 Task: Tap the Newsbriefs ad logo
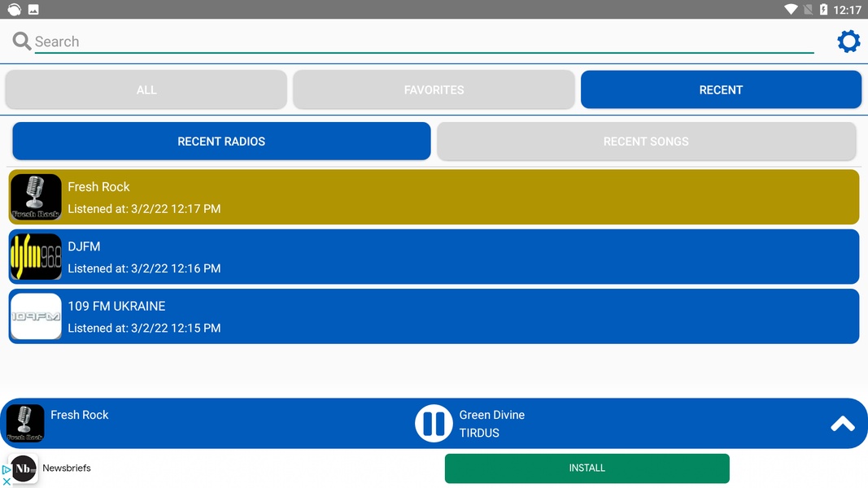click(24, 468)
